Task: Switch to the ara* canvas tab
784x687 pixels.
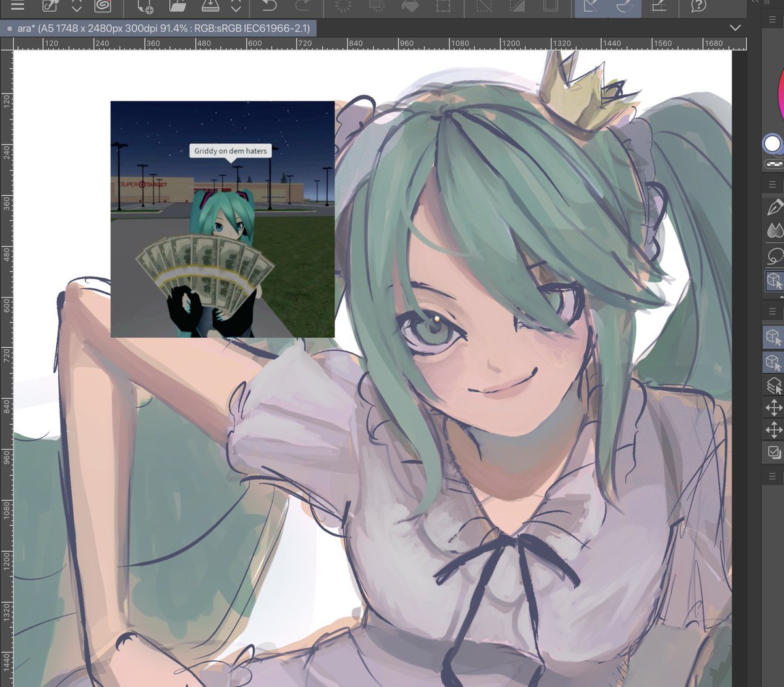Action: point(159,28)
